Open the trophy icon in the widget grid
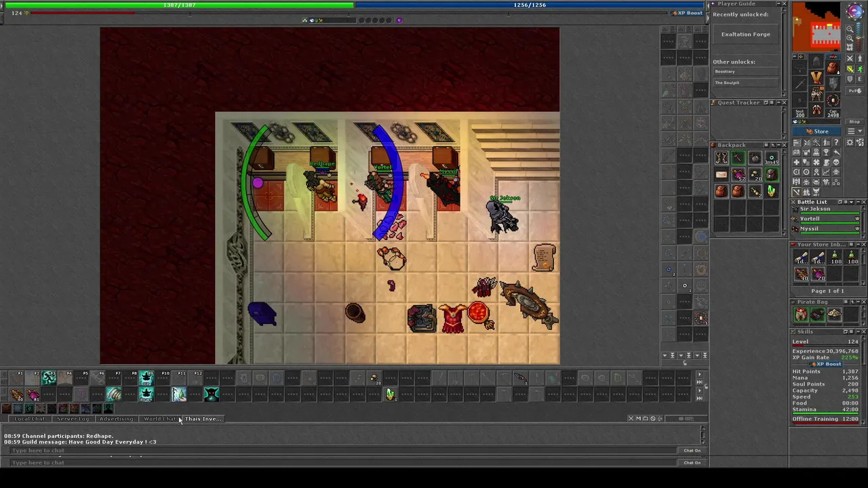This screenshot has width=868, height=488. (826, 152)
